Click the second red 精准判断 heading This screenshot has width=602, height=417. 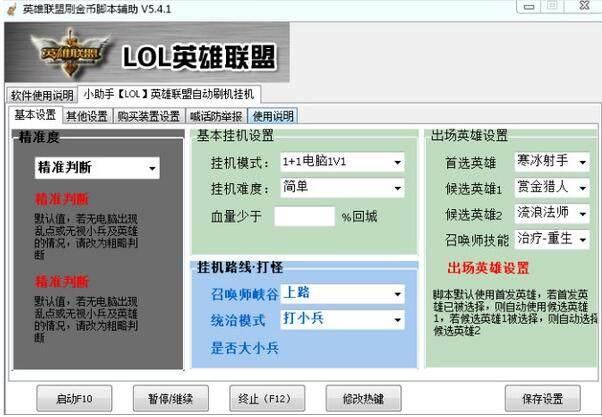click(62, 282)
